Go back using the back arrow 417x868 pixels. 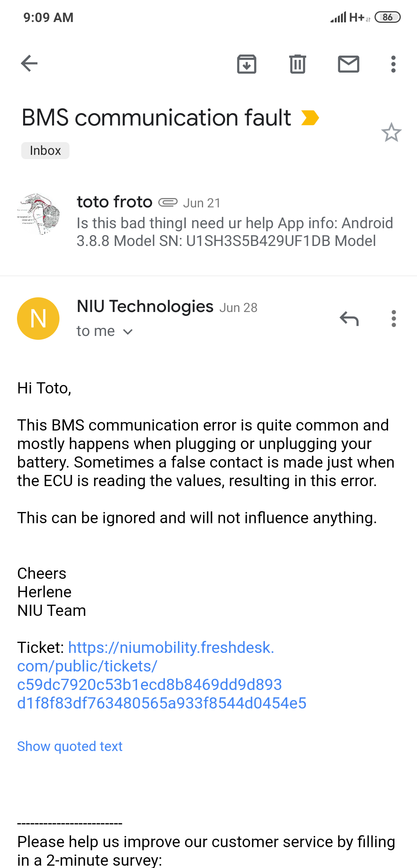(29, 64)
